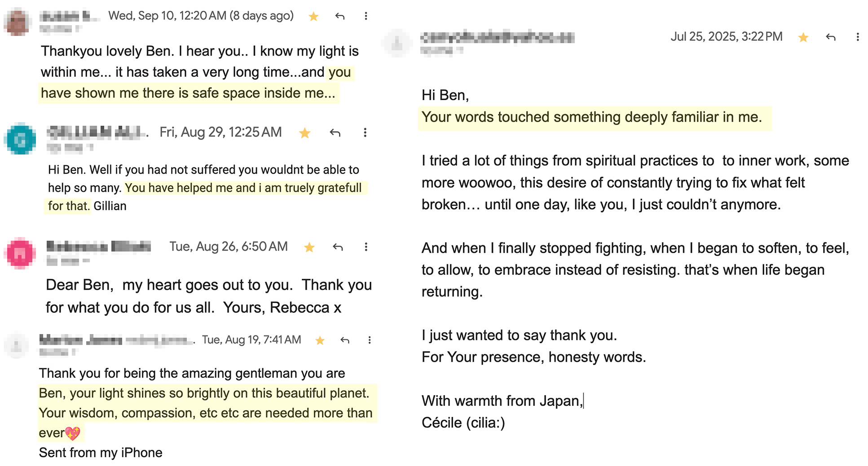
Task: Expand recipient details under Aug 19 sender
Action: pos(74,352)
